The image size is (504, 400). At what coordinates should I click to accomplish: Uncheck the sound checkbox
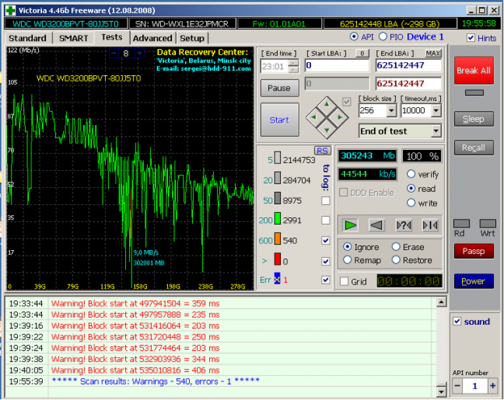(457, 321)
